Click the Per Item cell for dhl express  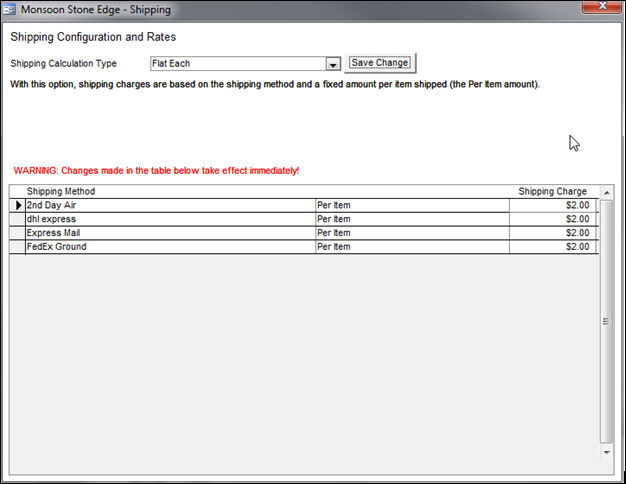tap(411, 219)
